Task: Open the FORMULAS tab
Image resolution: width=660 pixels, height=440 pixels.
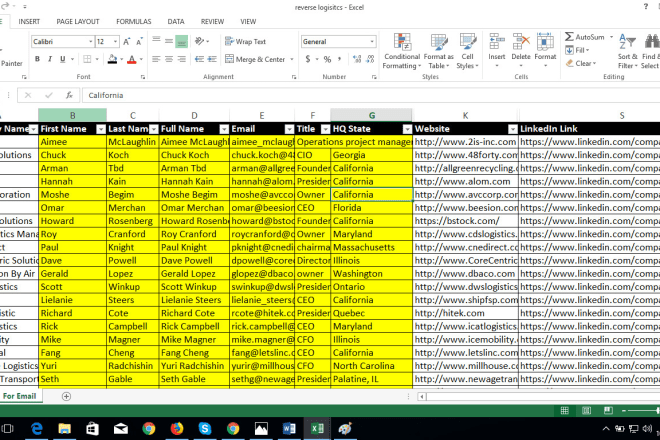Action: click(133, 21)
